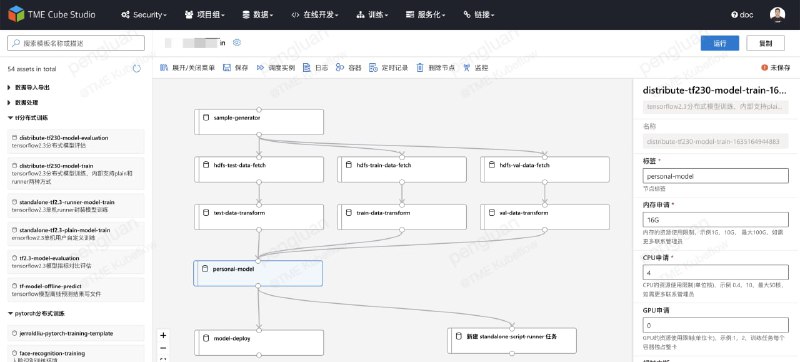Click the output port of personal-model node
Screen dimensions: 800x362
tap(258, 286)
